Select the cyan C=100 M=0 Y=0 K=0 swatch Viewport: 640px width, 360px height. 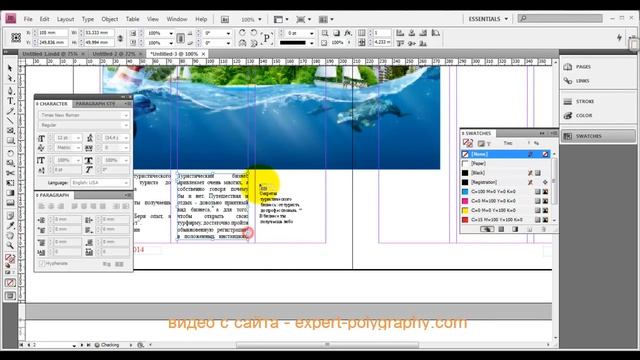[506, 191]
